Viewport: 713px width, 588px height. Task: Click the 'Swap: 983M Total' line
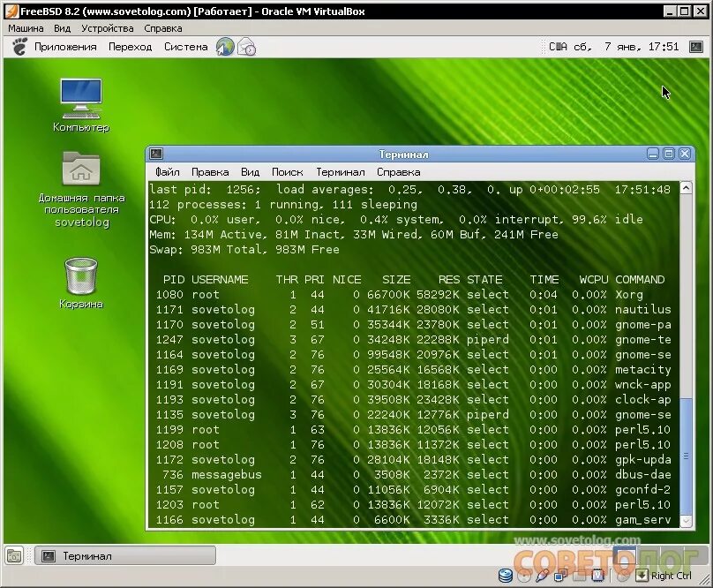[x=244, y=249]
